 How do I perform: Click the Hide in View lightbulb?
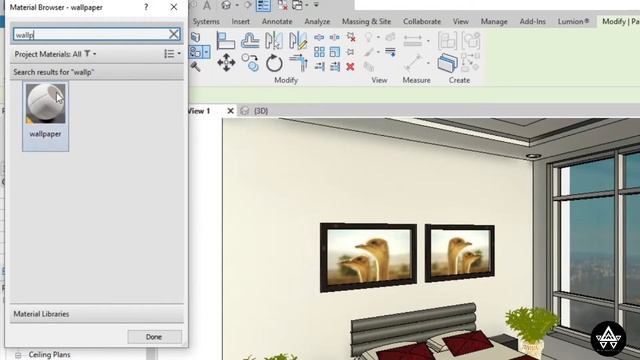369,38
